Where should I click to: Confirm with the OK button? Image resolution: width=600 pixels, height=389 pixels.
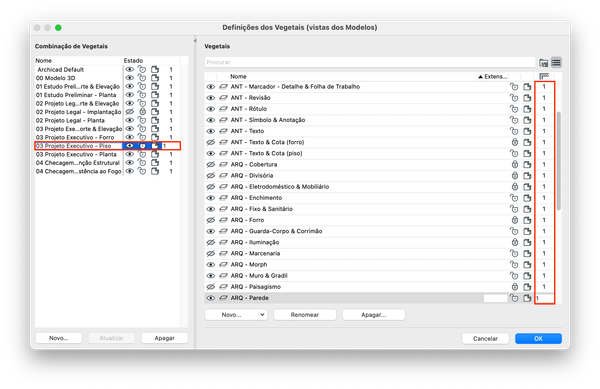coord(538,339)
